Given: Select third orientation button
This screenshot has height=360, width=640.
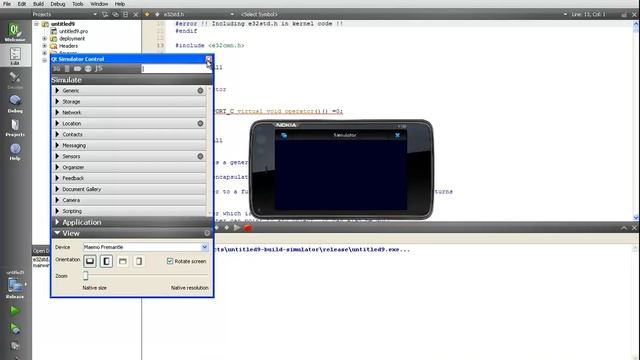Looking at the screenshot, I should [x=122, y=261].
